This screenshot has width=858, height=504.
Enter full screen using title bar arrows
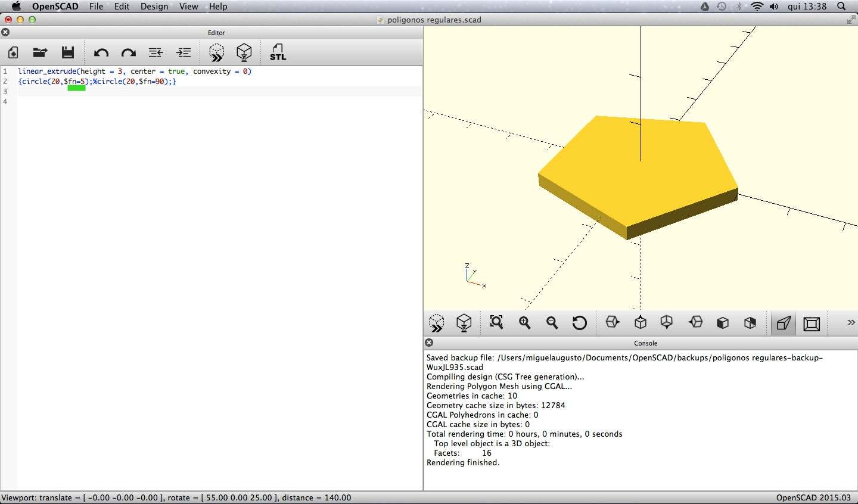tap(851, 20)
